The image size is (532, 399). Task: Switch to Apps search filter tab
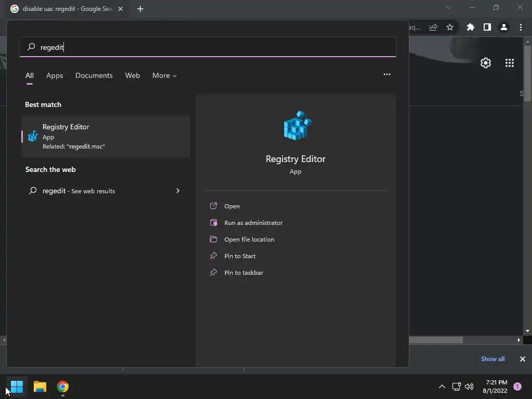(x=55, y=76)
